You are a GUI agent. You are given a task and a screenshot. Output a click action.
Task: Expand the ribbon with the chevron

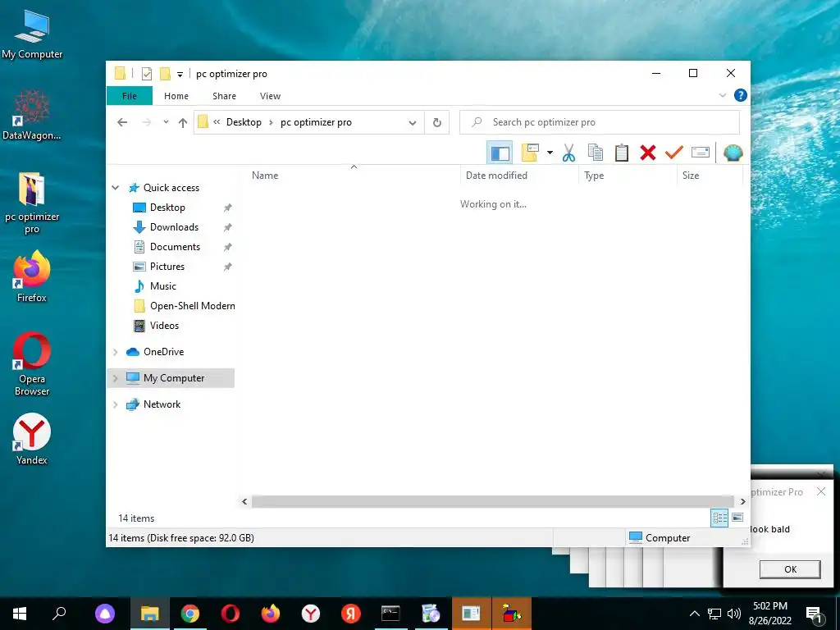(x=722, y=95)
